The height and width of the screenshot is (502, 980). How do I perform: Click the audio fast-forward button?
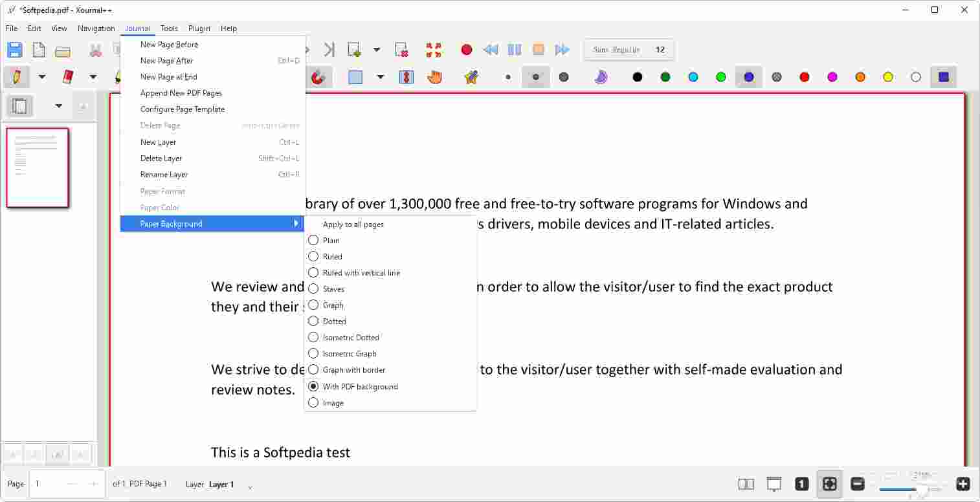click(562, 50)
